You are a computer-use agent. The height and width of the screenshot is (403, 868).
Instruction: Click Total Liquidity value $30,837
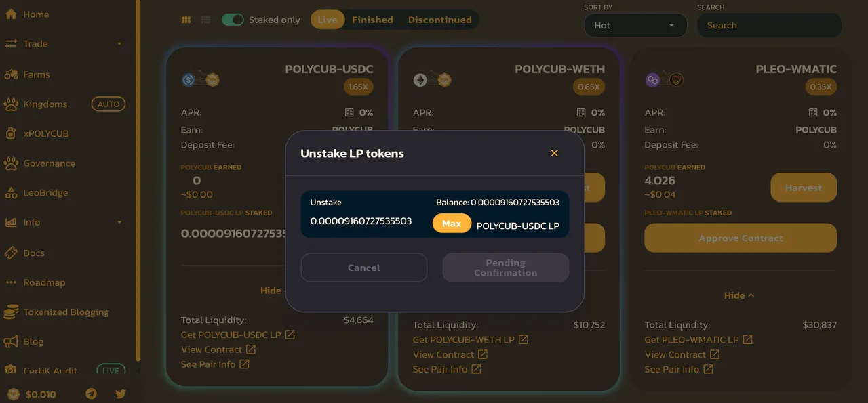(820, 325)
